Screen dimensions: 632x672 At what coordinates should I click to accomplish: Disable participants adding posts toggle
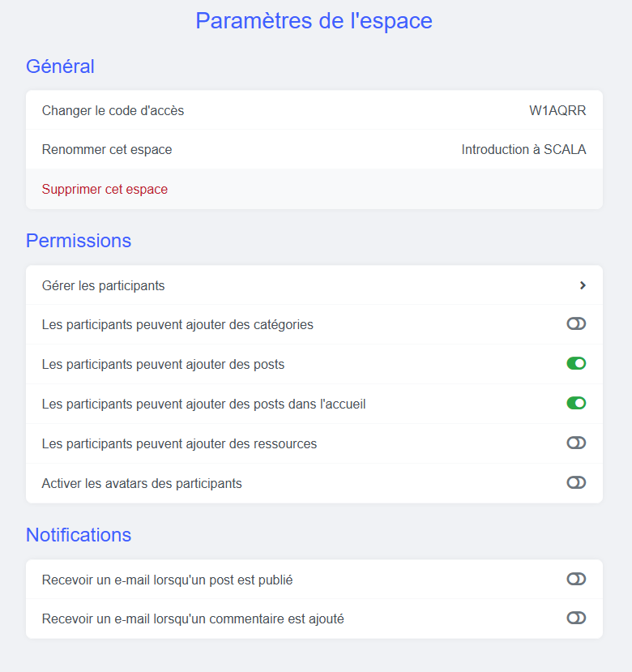576,363
